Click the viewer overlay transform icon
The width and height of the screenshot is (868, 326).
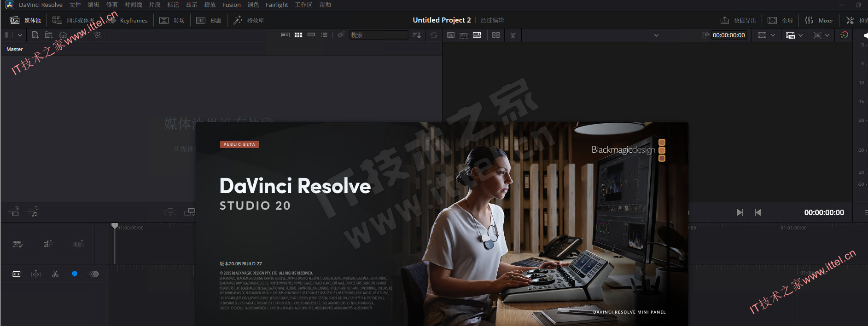click(x=817, y=35)
